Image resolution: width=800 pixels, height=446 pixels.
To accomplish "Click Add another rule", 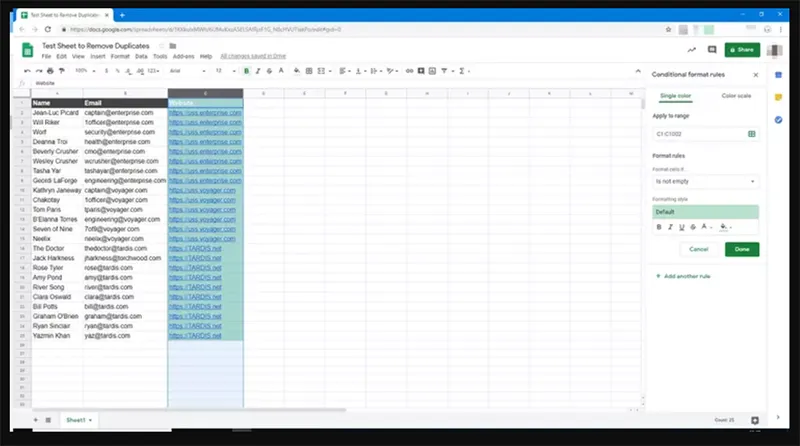I will tap(683, 276).
